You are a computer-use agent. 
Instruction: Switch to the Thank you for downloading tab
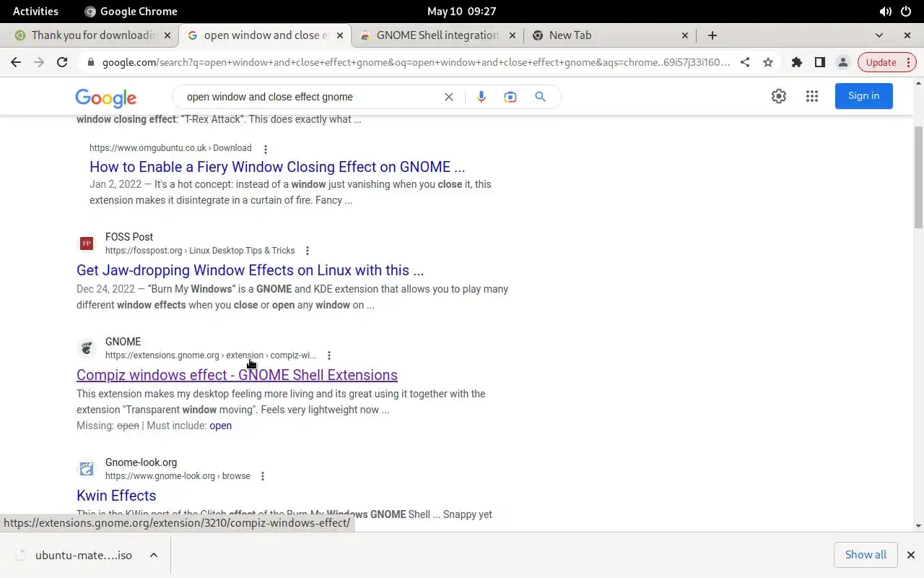[94, 35]
